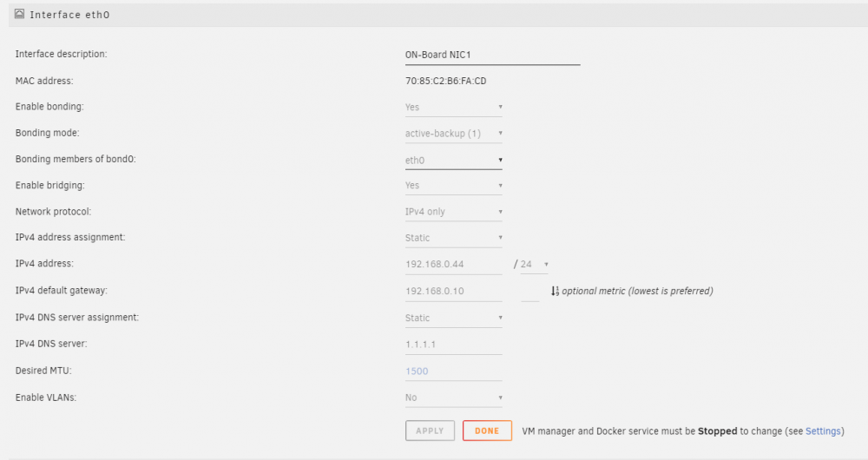
Task: Click the Interface description text field
Action: tap(492, 55)
